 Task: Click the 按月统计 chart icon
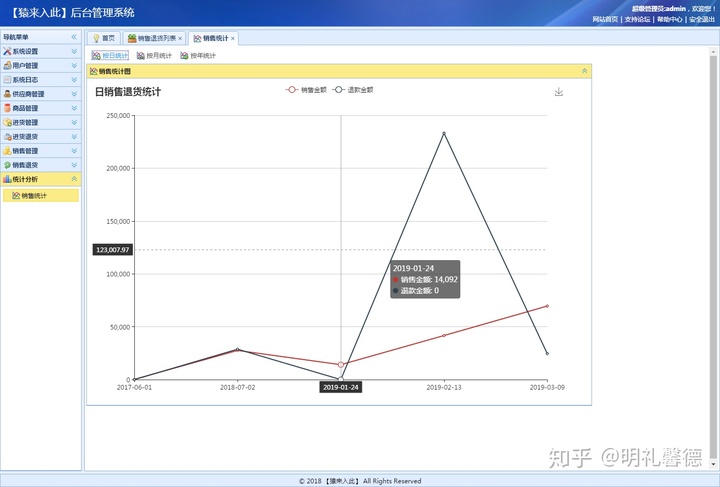point(141,56)
